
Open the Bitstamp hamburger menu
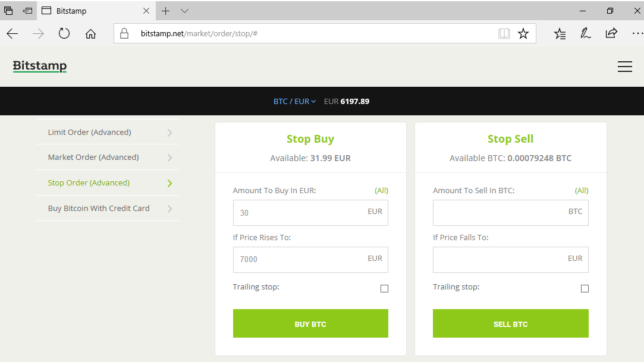coord(625,67)
